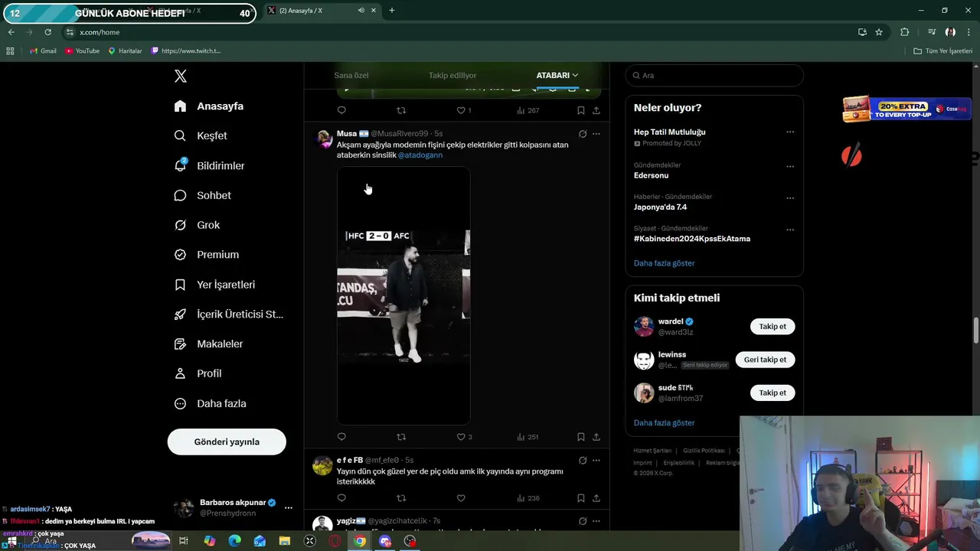Switch to Sana özel tab
The image size is (980, 551).
[351, 75]
